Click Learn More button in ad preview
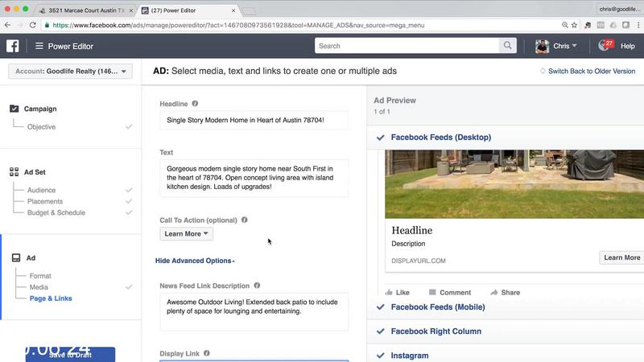The width and height of the screenshot is (644, 362). (x=621, y=257)
